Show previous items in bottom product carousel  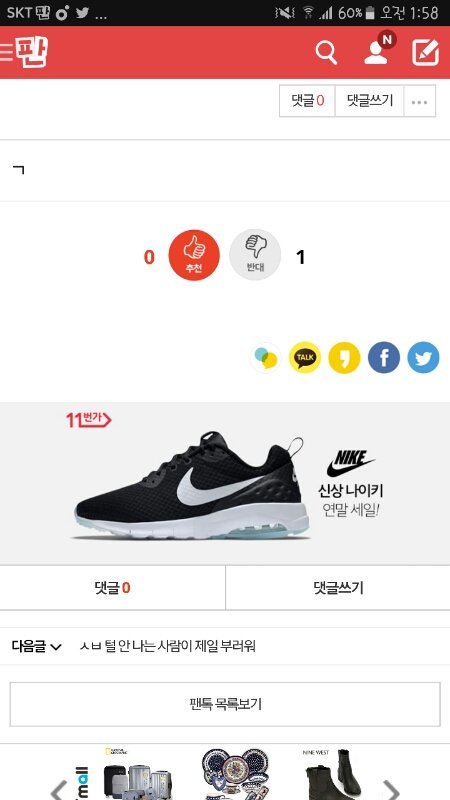[x=58, y=789]
